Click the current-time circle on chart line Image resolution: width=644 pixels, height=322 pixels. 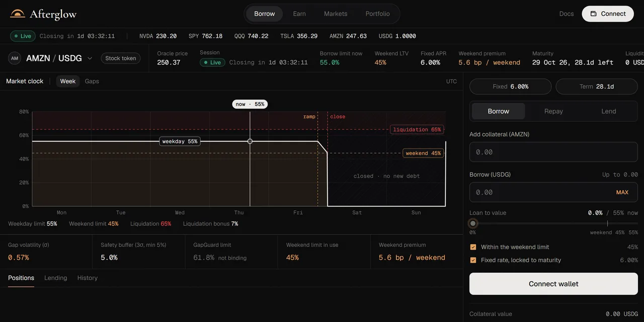(x=250, y=141)
